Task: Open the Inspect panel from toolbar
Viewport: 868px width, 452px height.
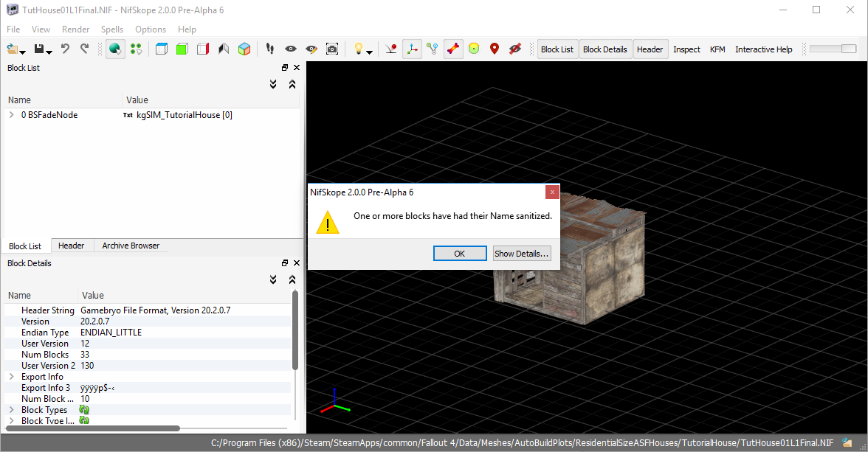Action: (x=686, y=49)
